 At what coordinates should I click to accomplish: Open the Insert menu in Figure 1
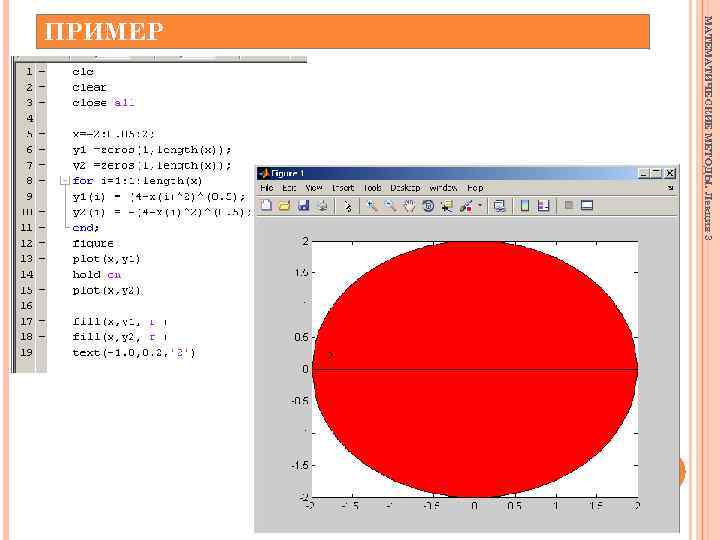coord(343,188)
